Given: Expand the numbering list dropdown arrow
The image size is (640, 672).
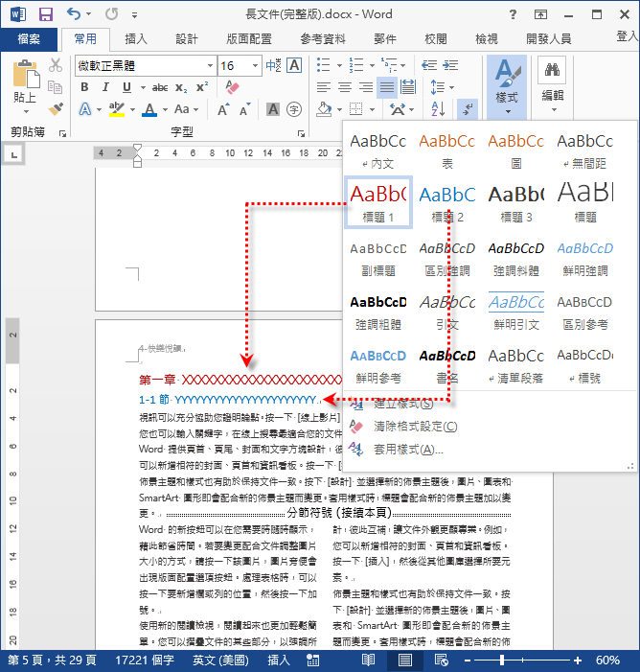Looking at the screenshot, I should [372, 65].
